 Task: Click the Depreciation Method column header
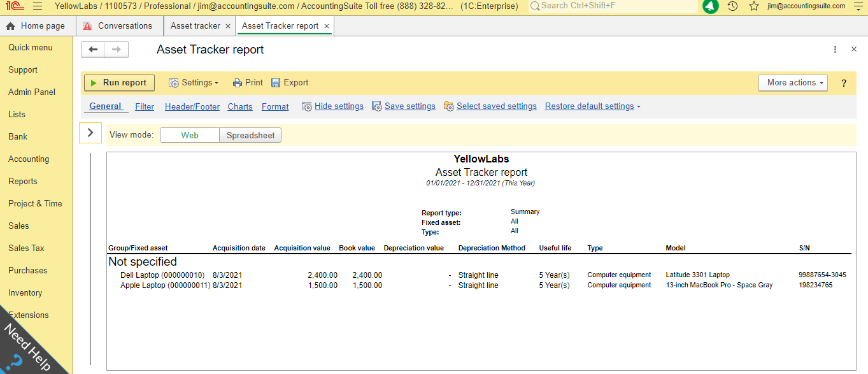point(492,248)
